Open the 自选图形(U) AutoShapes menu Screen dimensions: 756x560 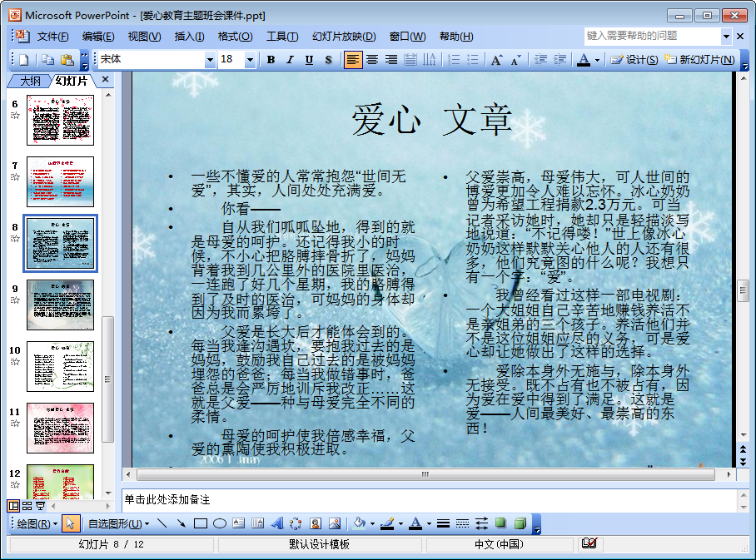(x=118, y=524)
